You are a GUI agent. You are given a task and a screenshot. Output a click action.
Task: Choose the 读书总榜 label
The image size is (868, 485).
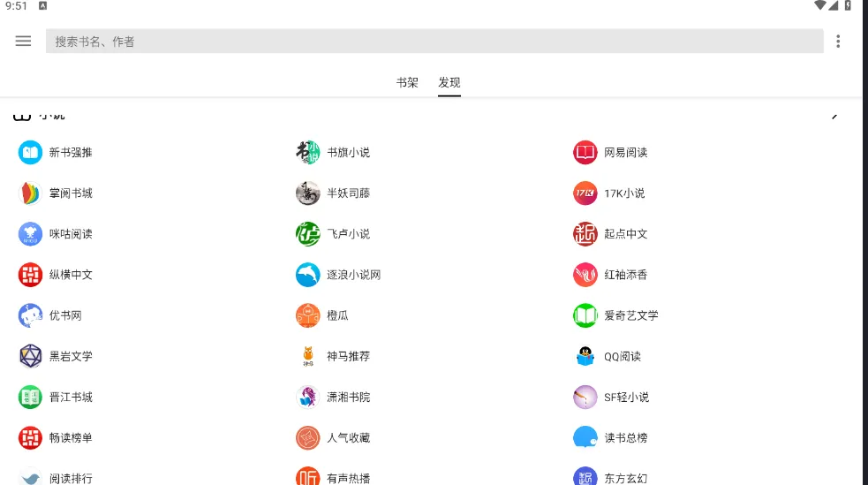[x=625, y=438]
